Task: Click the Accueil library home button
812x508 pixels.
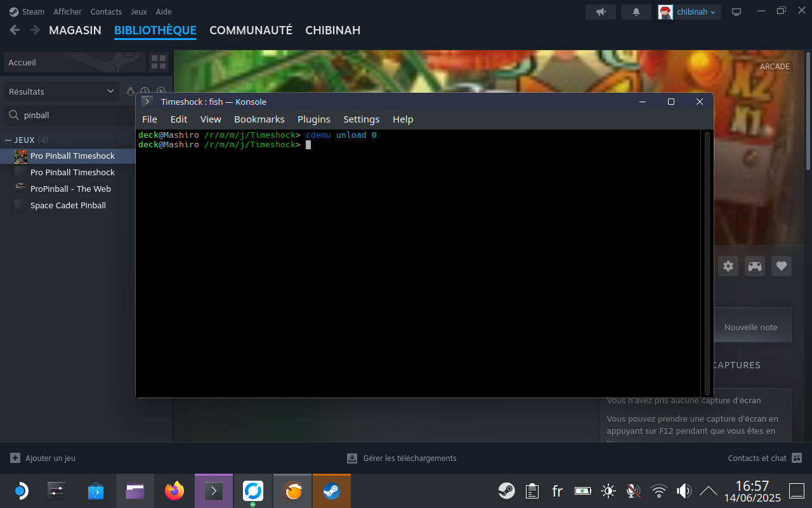Action: [74, 62]
